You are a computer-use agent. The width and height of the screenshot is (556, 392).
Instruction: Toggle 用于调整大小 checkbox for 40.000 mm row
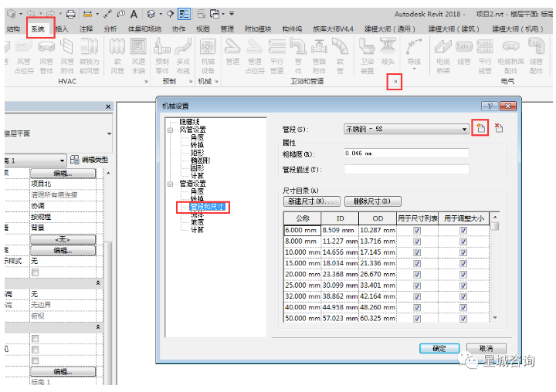(x=463, y=307)
